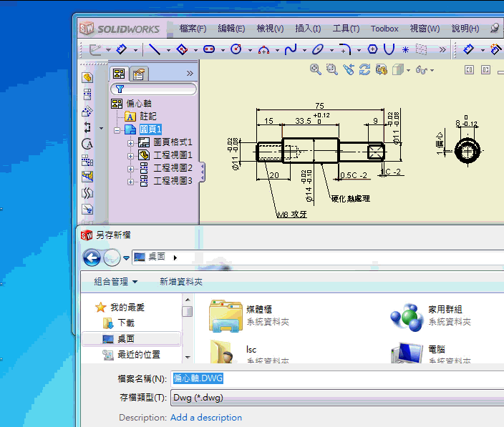The image size is (504, 427).
Task: Click the Back arrow in save dialog
Action: click(92, 257)
